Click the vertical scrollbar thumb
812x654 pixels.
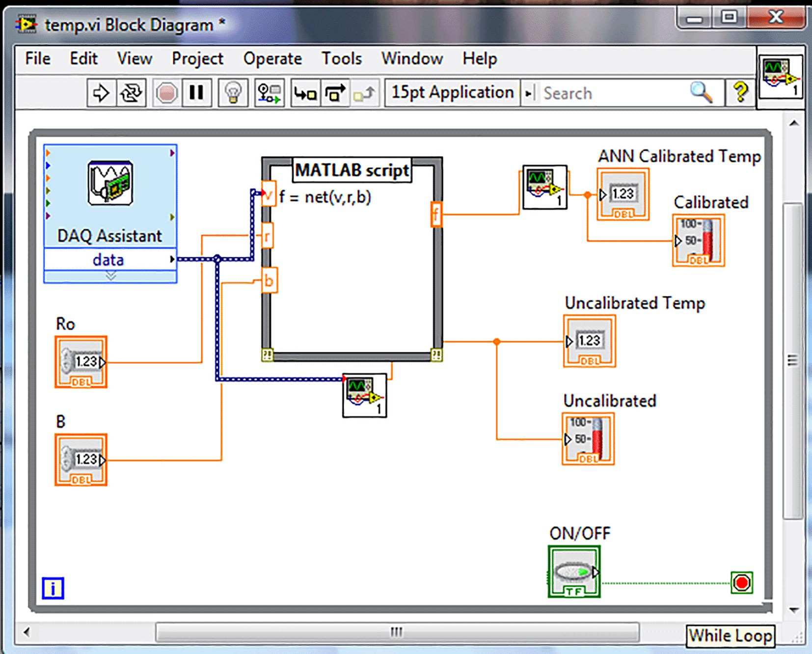(792, 360)
